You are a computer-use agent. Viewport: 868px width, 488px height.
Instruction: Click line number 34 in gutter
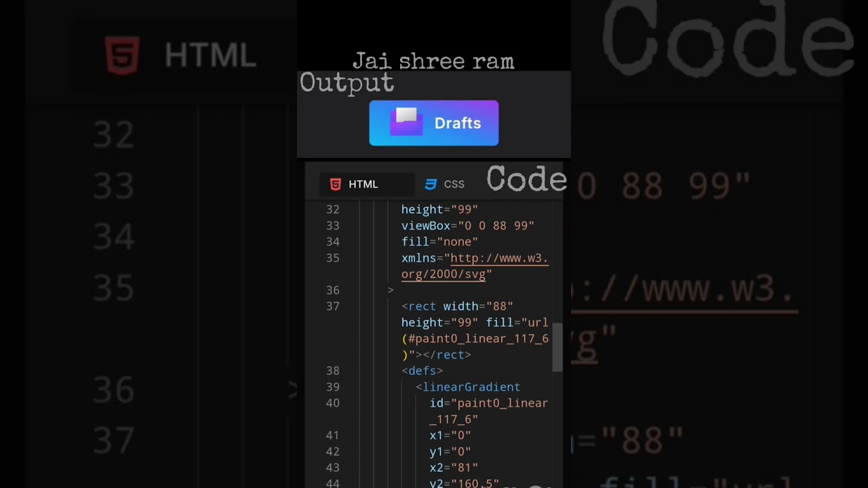[332, 242]
